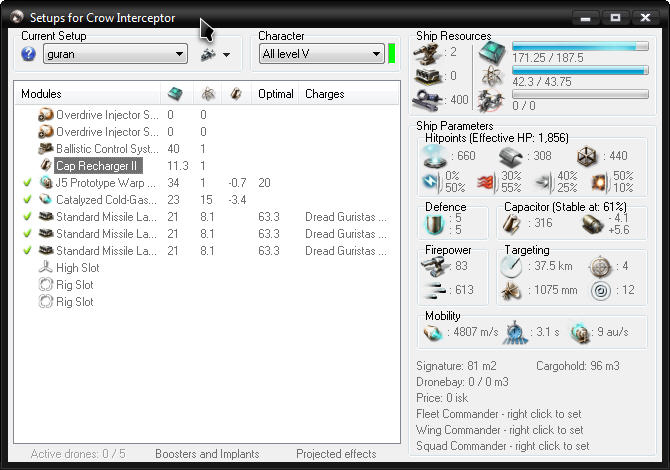The height and width of the screenshot is (470, 670).
Task: Toggle the Catalyzed Cold-Gas module checkmark
Action: coord(27,200)
